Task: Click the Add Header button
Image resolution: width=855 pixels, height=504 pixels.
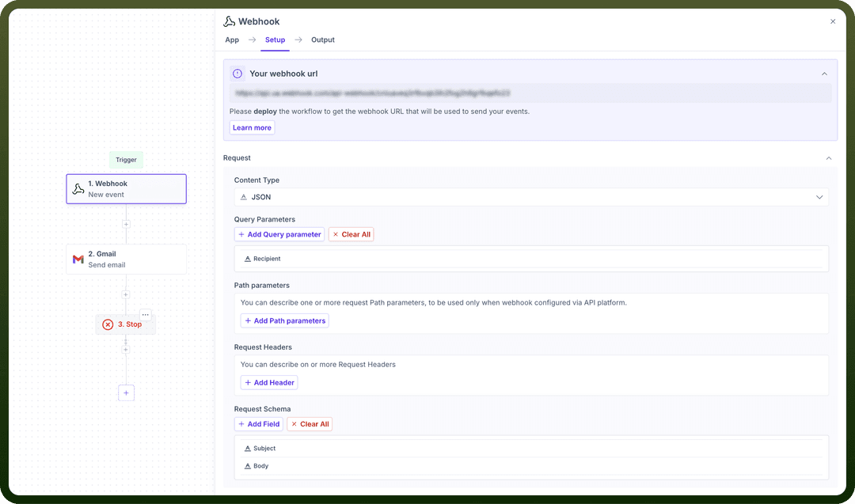Action: pos(269,382)
